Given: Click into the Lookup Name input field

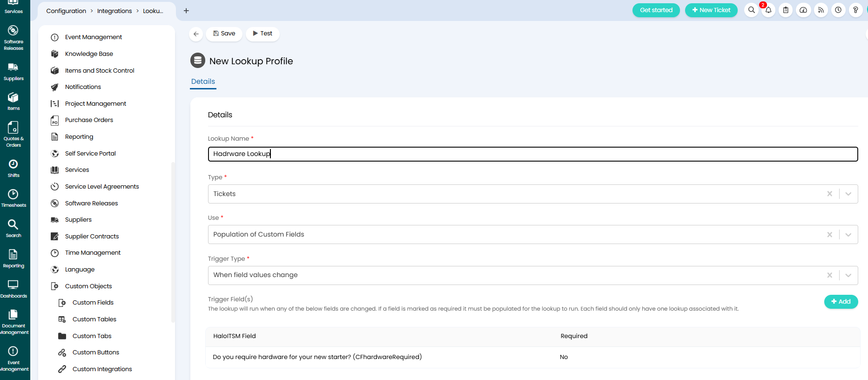Looking at the screenshot, I should [532, 154].
